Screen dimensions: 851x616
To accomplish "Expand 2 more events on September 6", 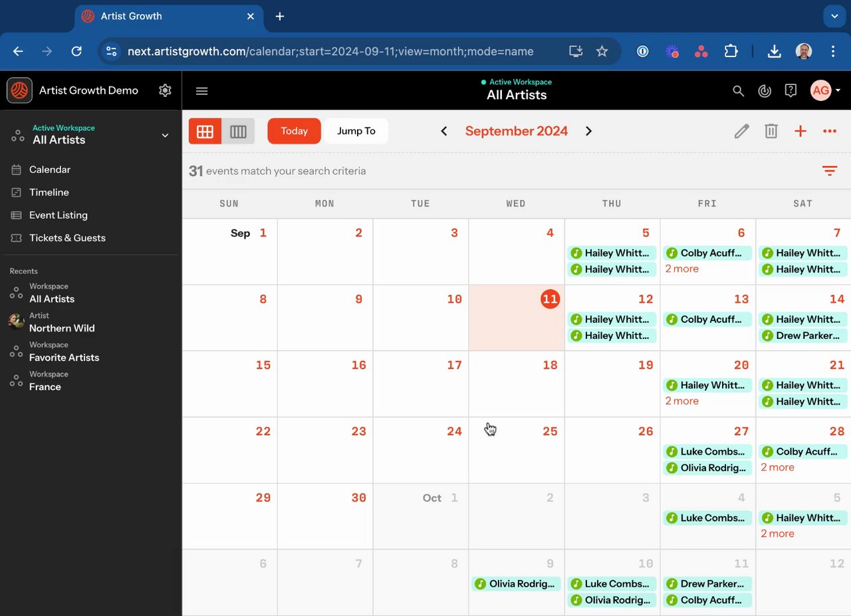I will pyautogui.click(x=682, y=268).
